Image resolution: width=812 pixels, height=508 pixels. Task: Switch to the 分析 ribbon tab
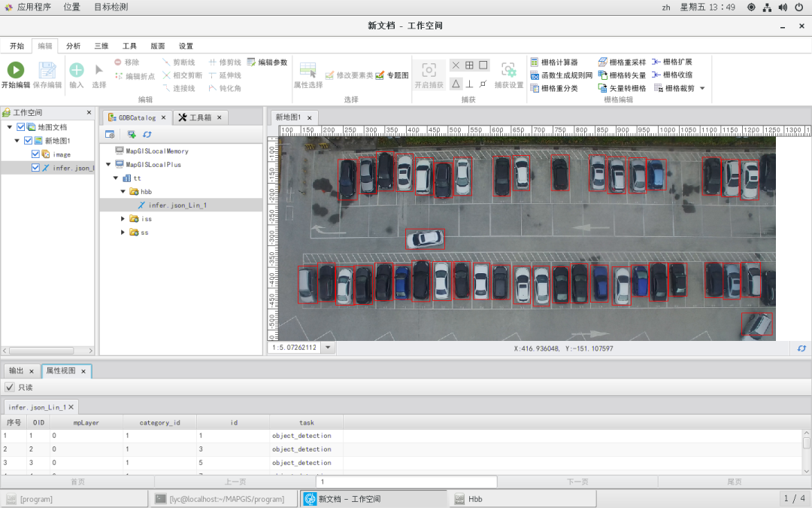[73, 46]
